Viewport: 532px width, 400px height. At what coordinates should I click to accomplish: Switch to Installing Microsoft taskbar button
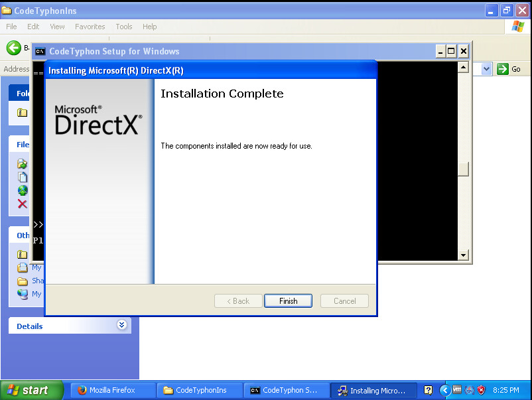[373, 390]
